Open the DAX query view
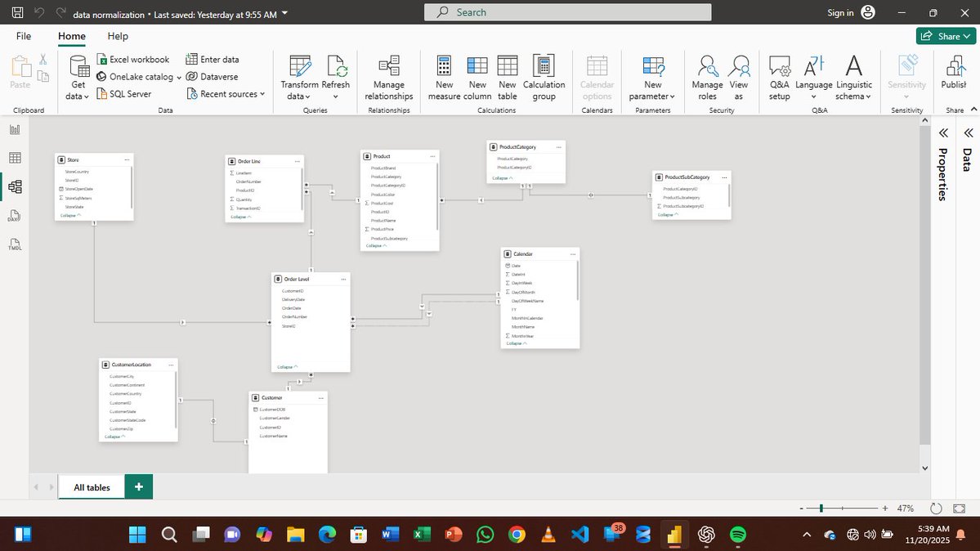This screenshot has height=551, width=980. 15,215
